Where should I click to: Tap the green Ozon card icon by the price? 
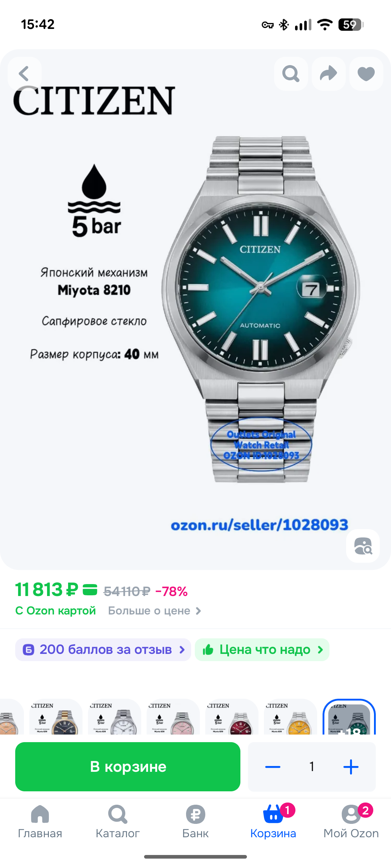[90, 590]
